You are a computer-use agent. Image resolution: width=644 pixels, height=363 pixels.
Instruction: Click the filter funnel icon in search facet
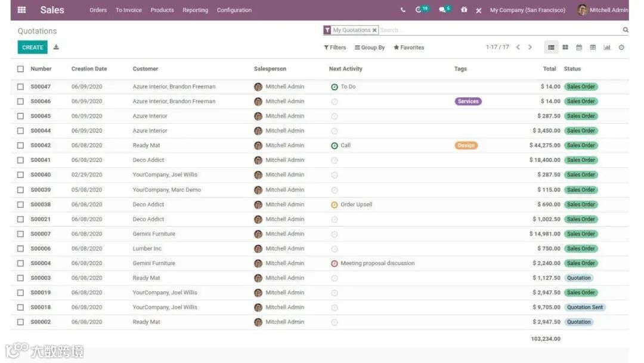tap(327, 30)
